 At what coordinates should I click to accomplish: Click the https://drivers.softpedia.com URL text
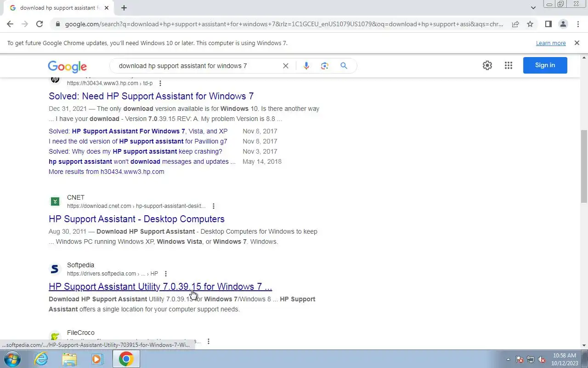coord(113,274)
